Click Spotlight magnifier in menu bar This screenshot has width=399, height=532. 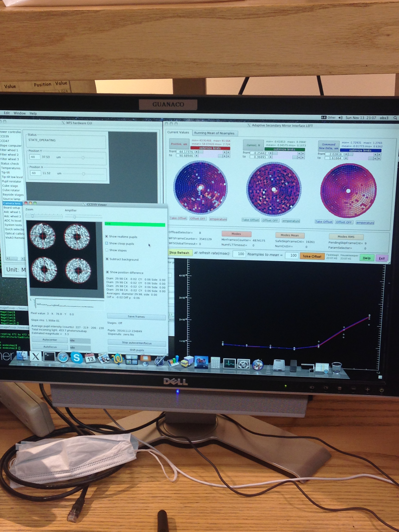pos(395,118)
